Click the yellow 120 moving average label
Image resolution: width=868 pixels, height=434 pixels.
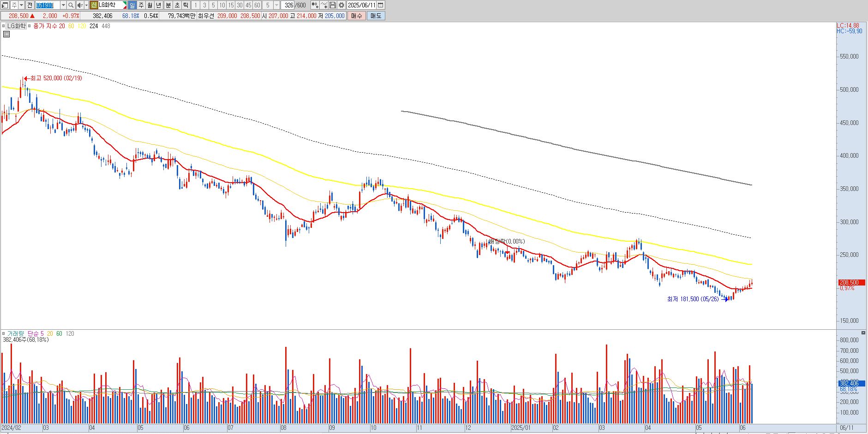pos(82,26)
